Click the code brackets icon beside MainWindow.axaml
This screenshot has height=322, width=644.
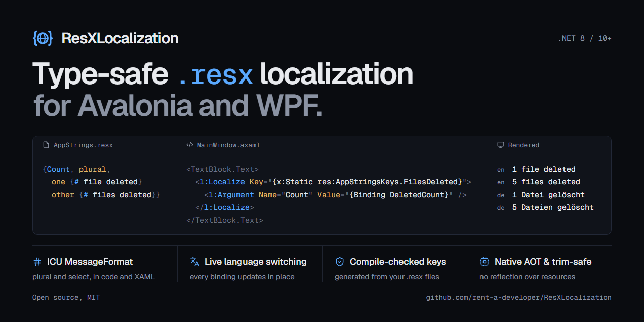[x=190, y=145]
